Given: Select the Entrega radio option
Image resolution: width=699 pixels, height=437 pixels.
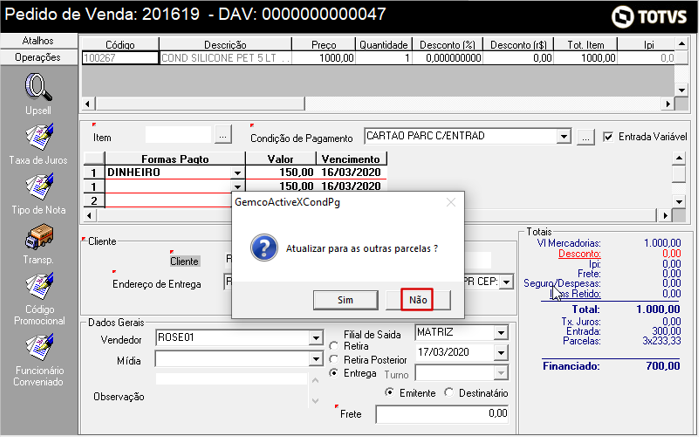Looking at the screenshot, I should pyautogui.click(x=333, y=373).
